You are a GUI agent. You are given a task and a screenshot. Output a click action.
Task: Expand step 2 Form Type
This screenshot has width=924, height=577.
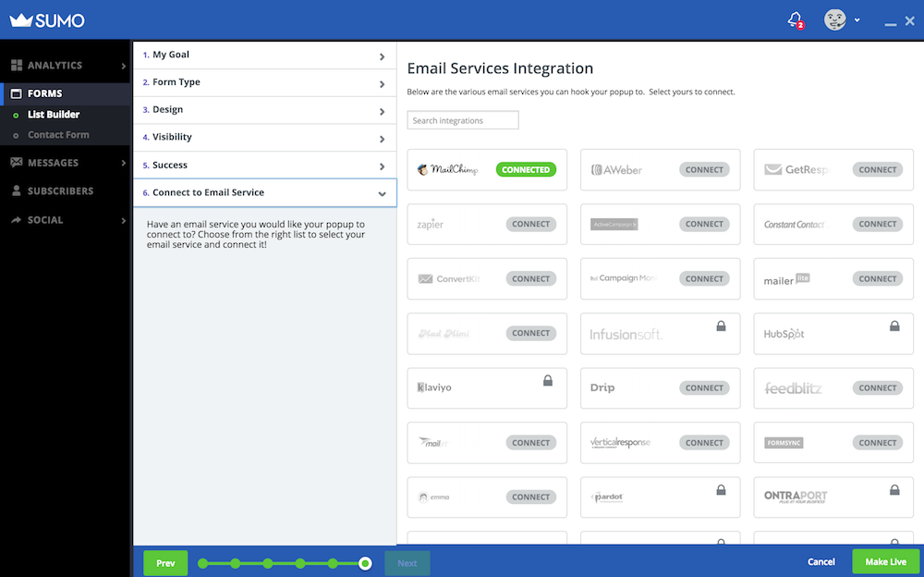pyautogui.click(x=264, y=82)
